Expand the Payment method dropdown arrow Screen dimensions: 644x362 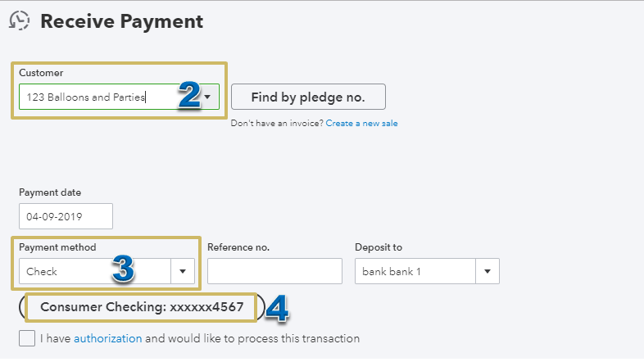click(x=182, y=271)
